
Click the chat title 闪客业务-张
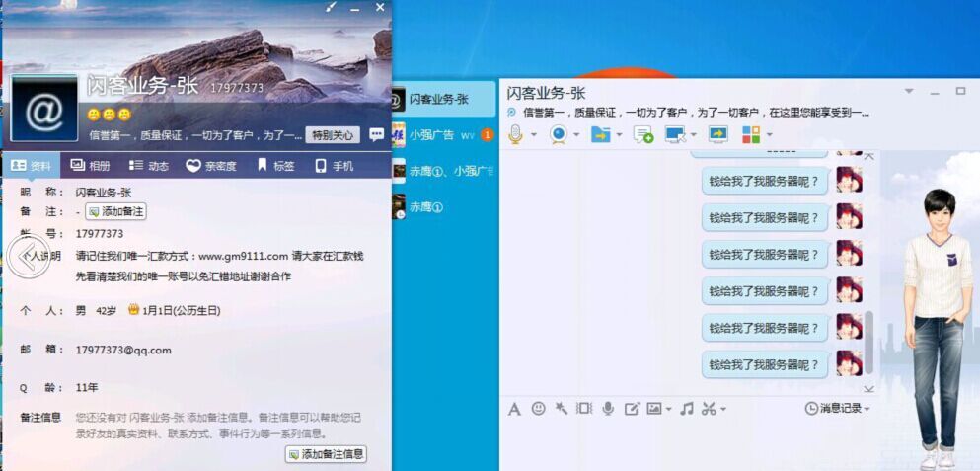click(x=546, y=93)
